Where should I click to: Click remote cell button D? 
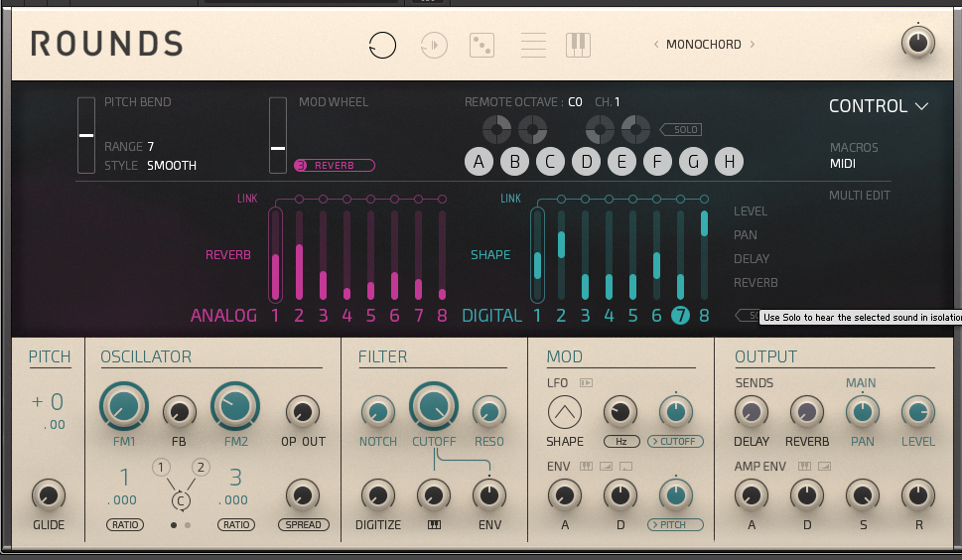click(x=586, y=161)
